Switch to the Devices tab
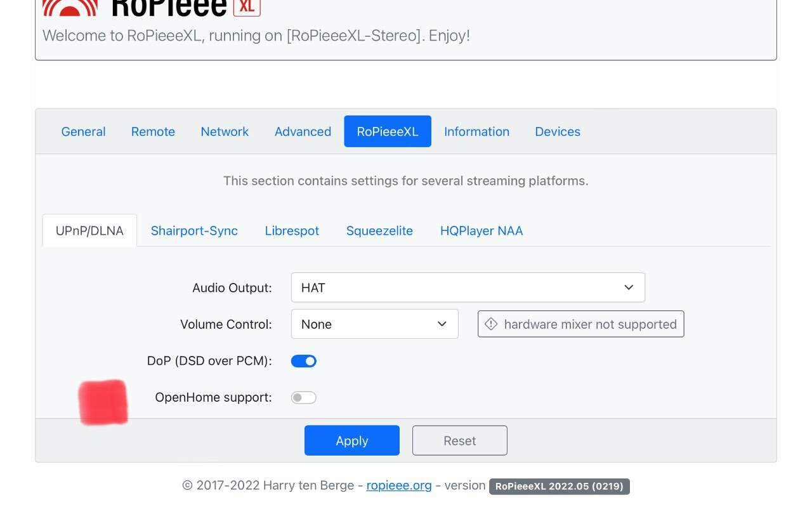Image resolution: width=812 pixels, height=507 pixels. 558,131
